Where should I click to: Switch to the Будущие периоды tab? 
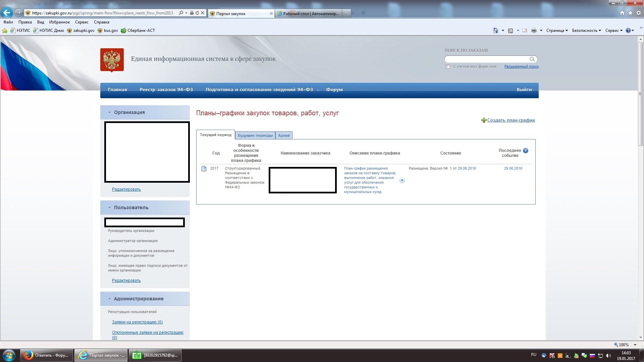coord(255,135)
